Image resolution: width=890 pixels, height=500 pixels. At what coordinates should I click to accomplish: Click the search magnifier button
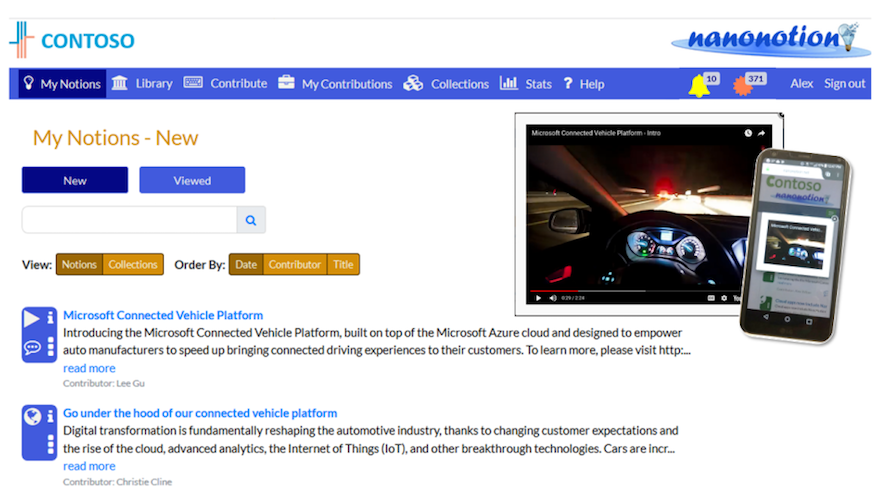[251, 220]
